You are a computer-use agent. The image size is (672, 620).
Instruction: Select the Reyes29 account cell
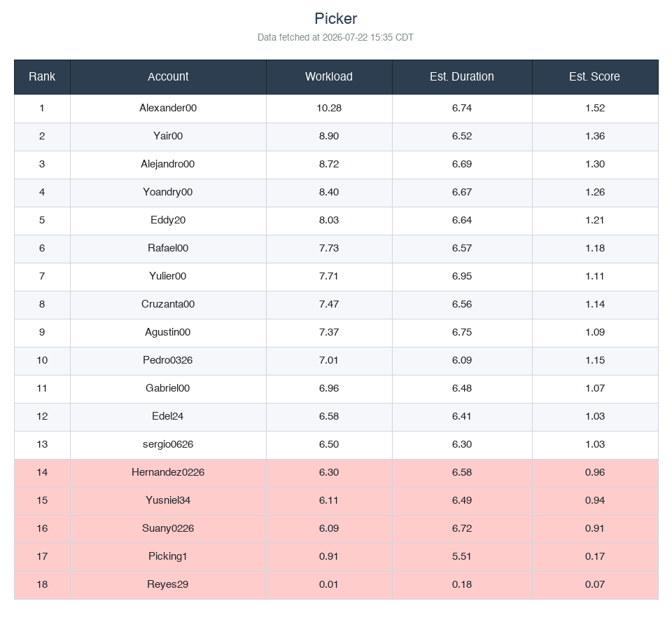(168, 584)
